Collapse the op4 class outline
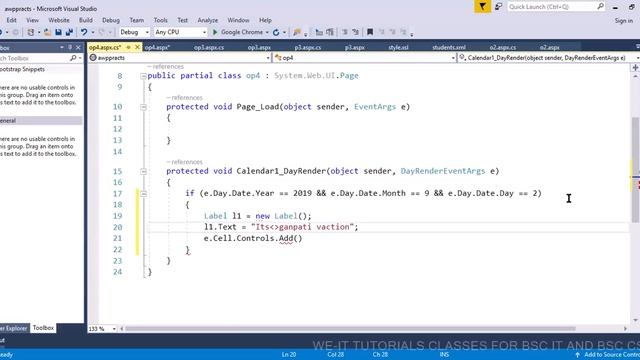The image size is (640, 360). coord(143,76)
